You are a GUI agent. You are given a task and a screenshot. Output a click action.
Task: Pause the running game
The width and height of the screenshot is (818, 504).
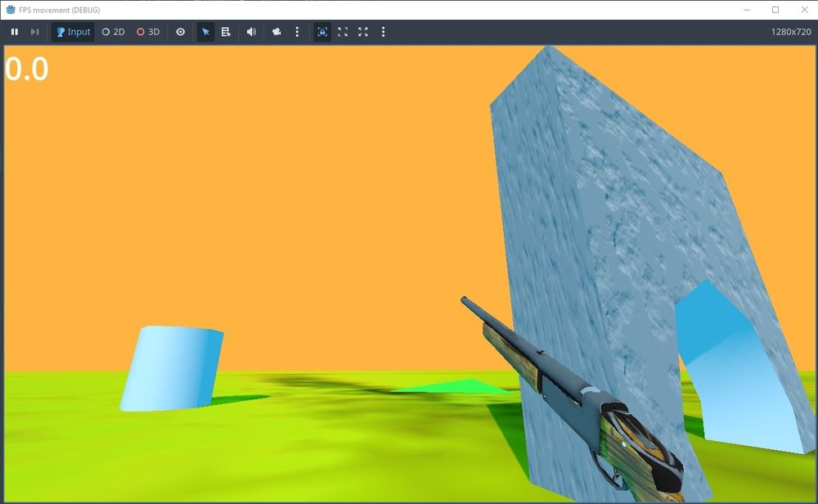click(x=14, y=32)
